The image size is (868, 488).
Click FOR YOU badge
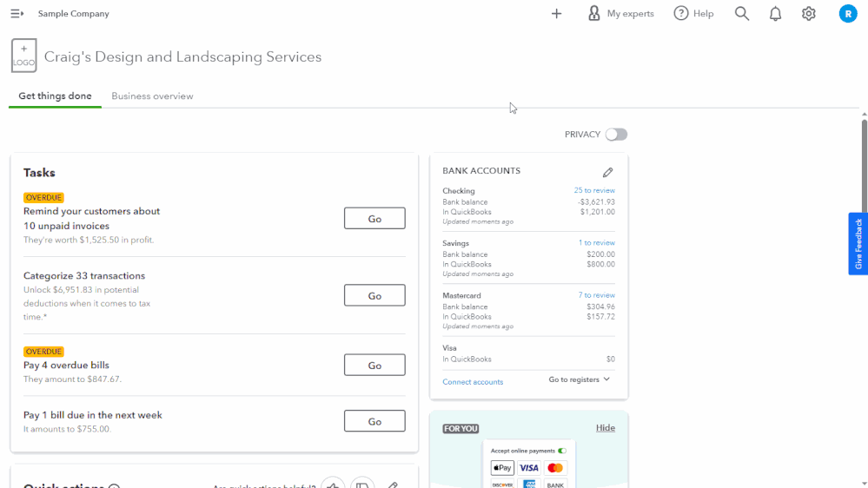[461, 429]
